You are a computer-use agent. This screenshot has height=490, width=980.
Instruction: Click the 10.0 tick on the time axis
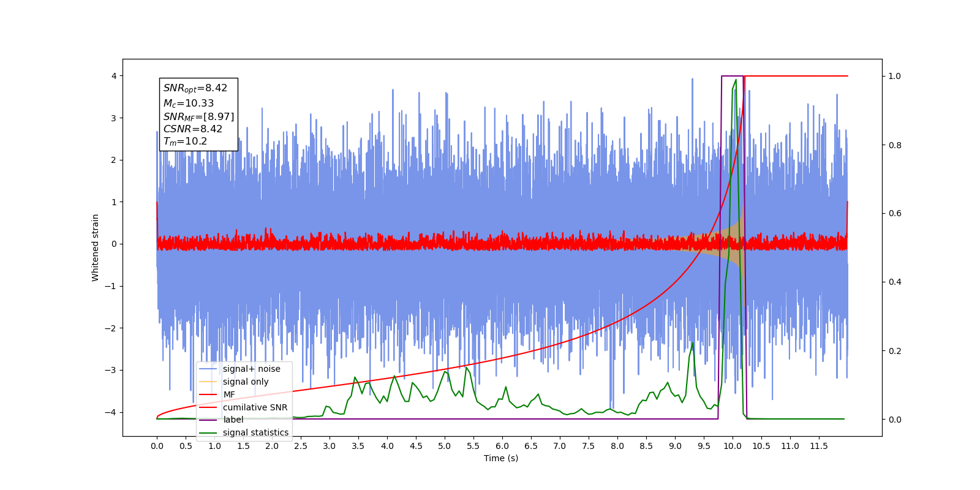click(733, 446)
